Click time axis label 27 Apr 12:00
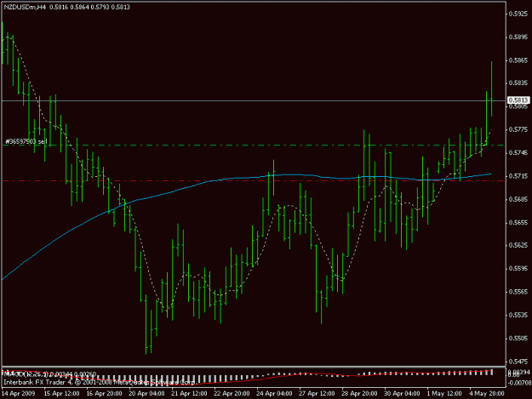 pyautogui.click(x=317, y=394)
